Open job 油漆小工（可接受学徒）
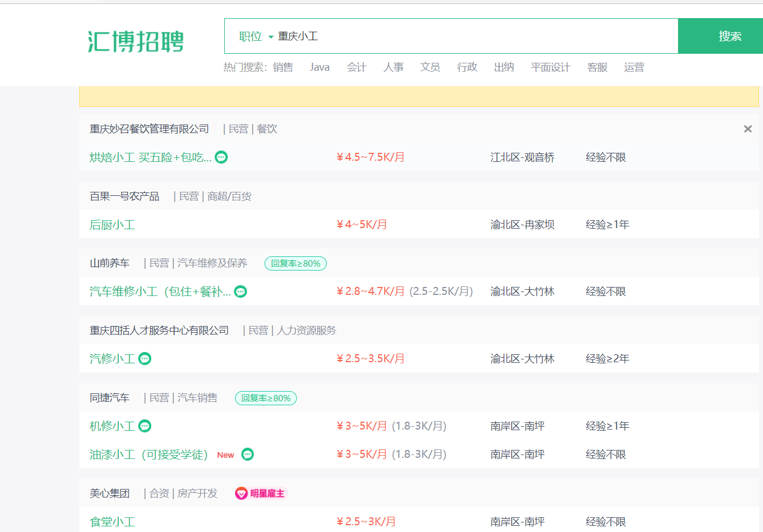This screenshot has height=532, width=763. pyautogui.click(x=149, y=454)
